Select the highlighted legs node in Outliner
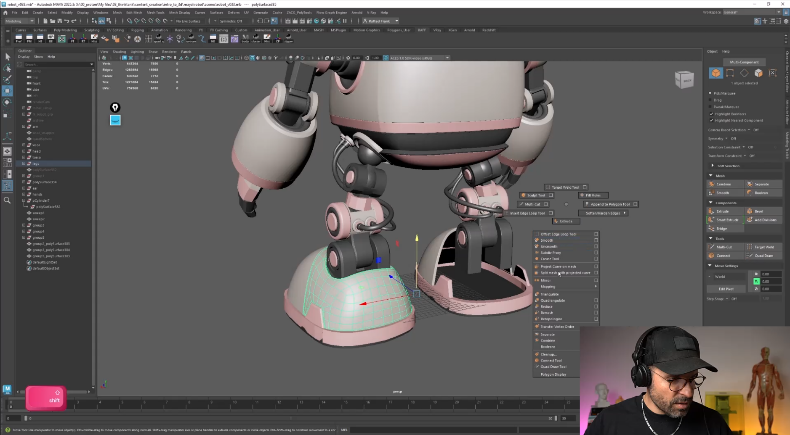The image size is (790, 435). coord(54,163)
